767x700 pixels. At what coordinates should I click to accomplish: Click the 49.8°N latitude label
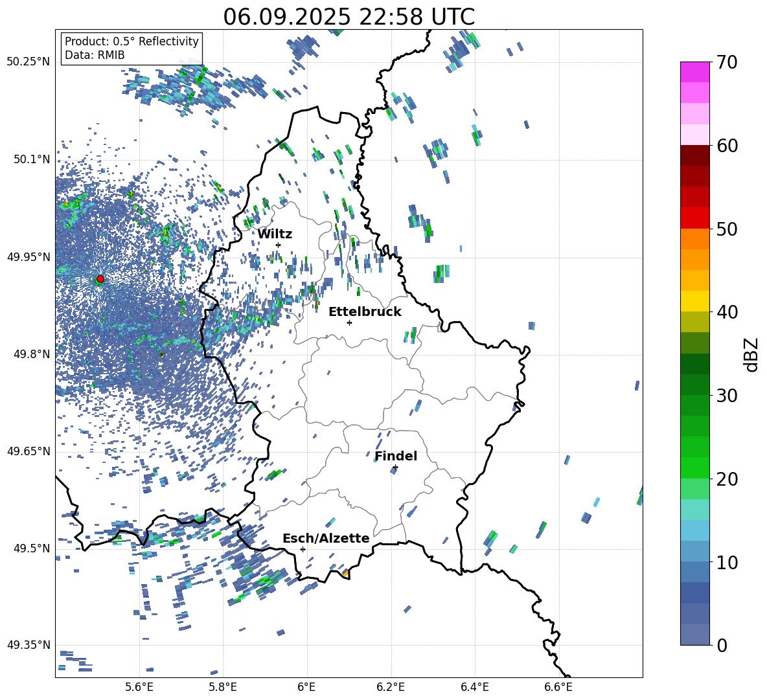(x=32, y=354)
